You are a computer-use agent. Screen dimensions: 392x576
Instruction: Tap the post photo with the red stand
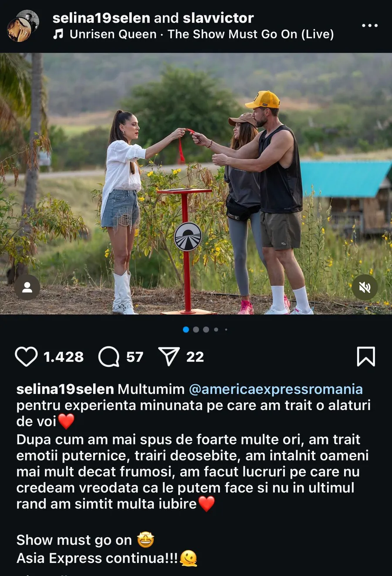coord(196,183)
